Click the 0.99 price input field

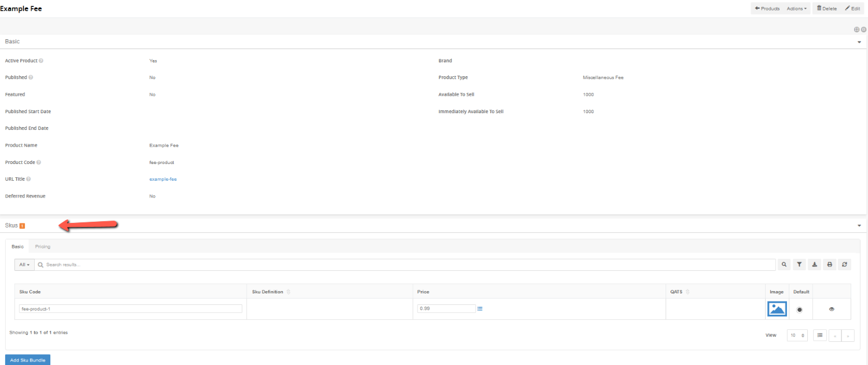click(x=446, y=309)
